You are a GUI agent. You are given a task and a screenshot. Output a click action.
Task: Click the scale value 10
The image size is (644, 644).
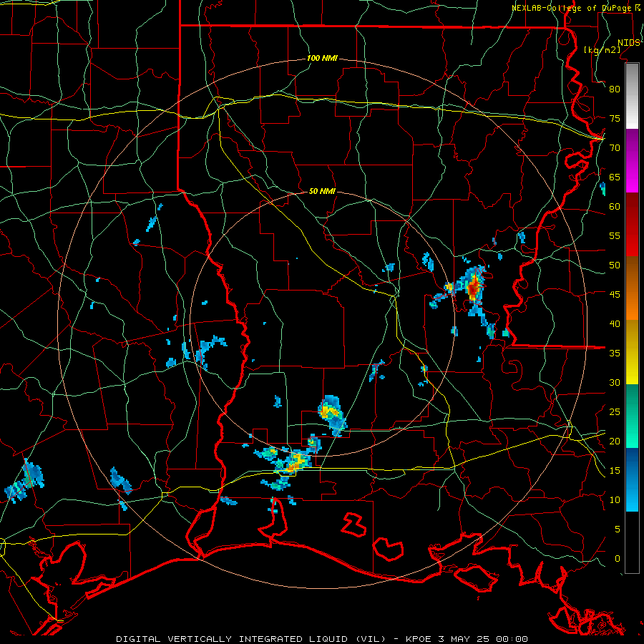(615, 500)
